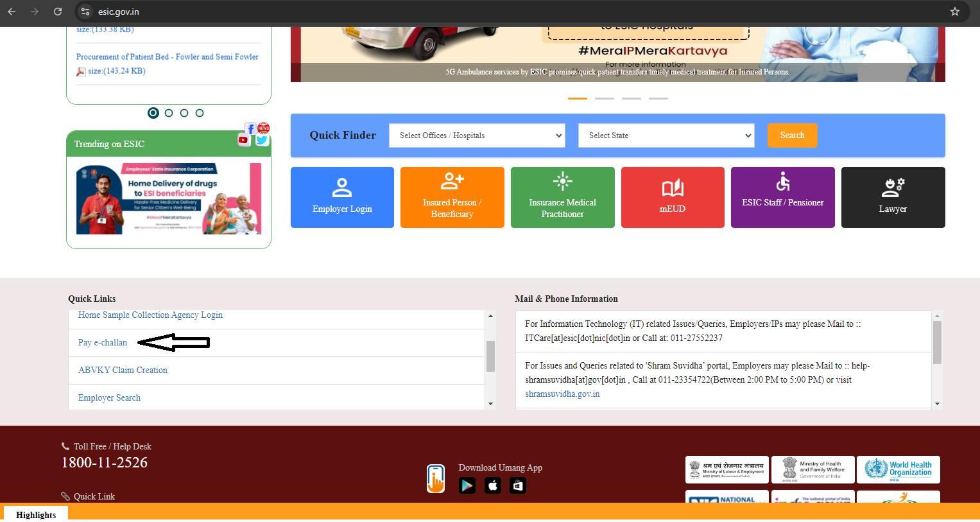
Task: Open the ESIC Staff / Pensioner portal
Action: (782, 196)
